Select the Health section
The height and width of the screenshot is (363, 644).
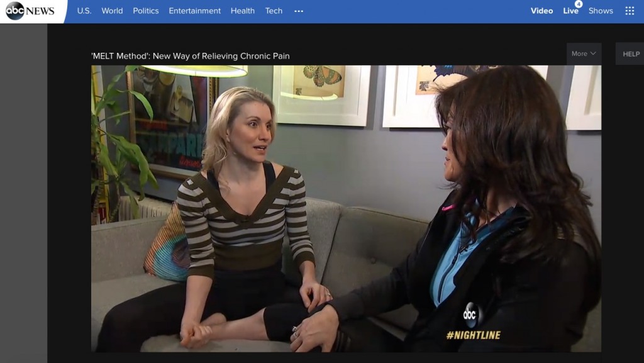tap(242, 11)
